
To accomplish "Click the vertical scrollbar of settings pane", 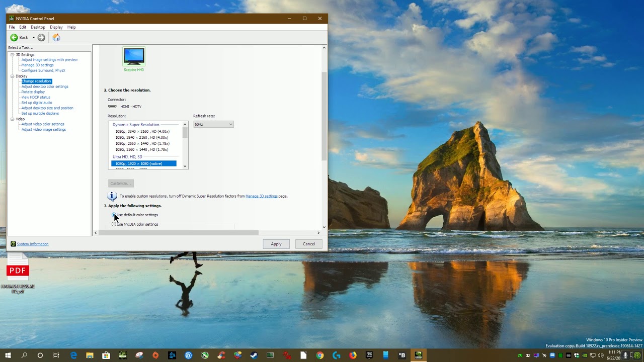I will click(x=324, y=116).
